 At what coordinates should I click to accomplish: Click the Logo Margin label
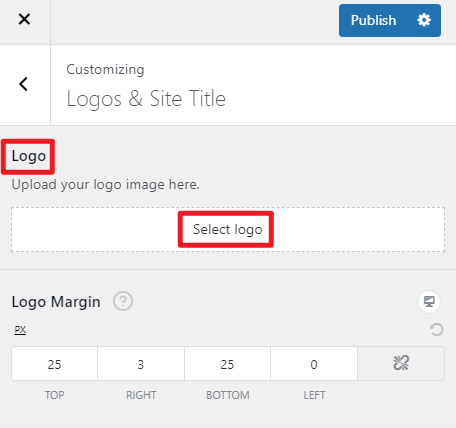56,302
